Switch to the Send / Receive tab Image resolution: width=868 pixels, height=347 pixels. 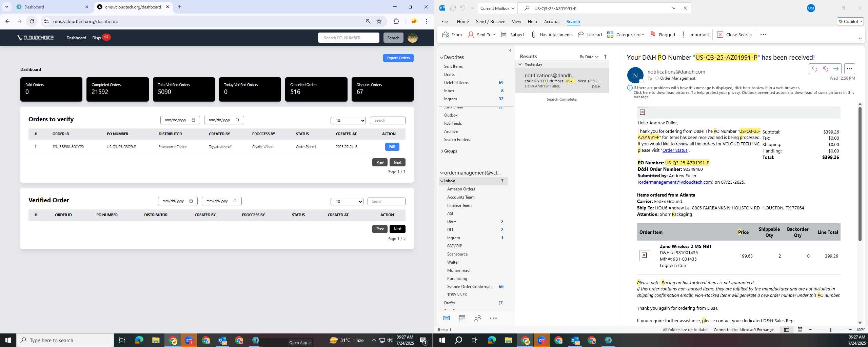click(x=490, y=21)
